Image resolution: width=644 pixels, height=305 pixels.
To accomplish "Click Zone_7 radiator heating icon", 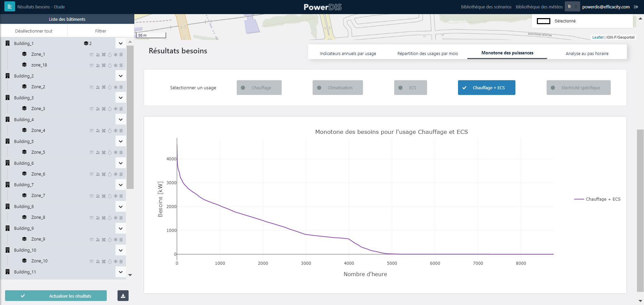I will tap(91, 196).
